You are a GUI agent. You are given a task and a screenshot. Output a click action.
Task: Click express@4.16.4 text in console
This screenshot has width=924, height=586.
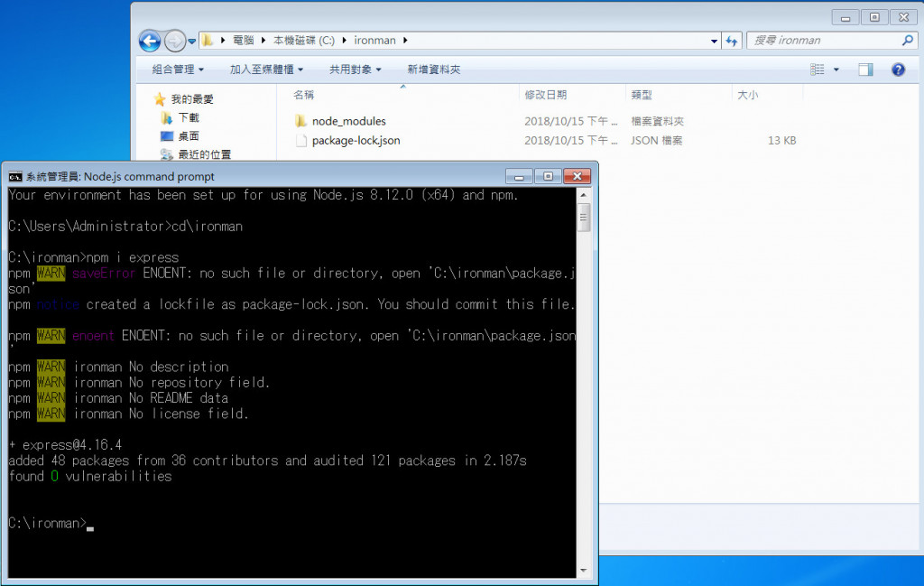coord(72,445)
